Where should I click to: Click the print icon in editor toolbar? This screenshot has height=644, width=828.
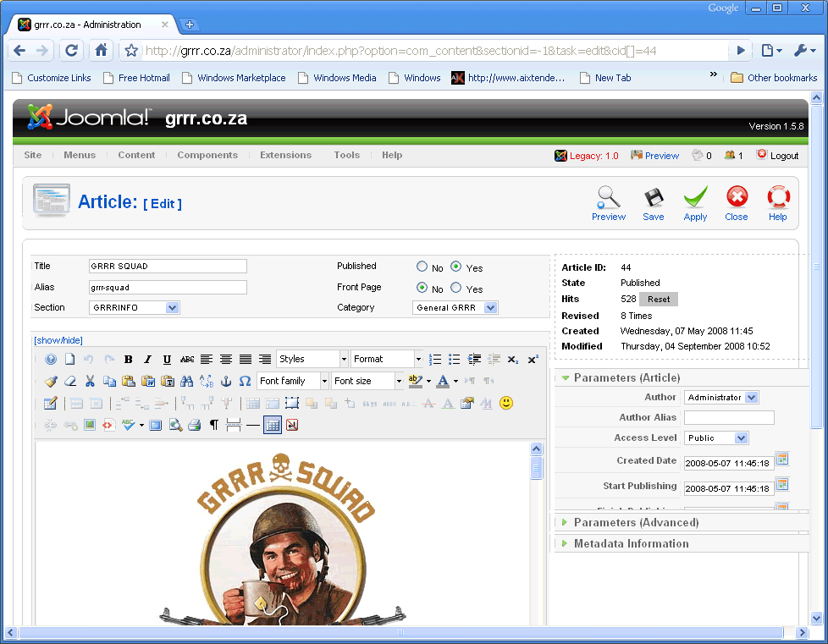tap(195, 425)
